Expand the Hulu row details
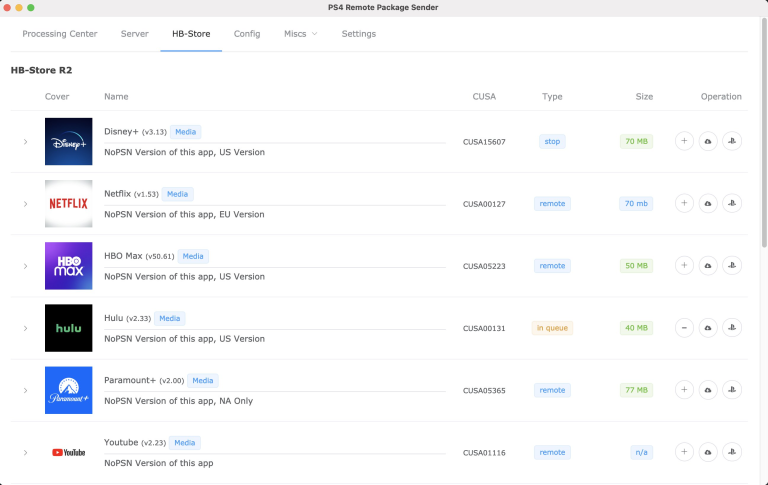This screenshot has width=768, height=485. (x=25, y=328)
